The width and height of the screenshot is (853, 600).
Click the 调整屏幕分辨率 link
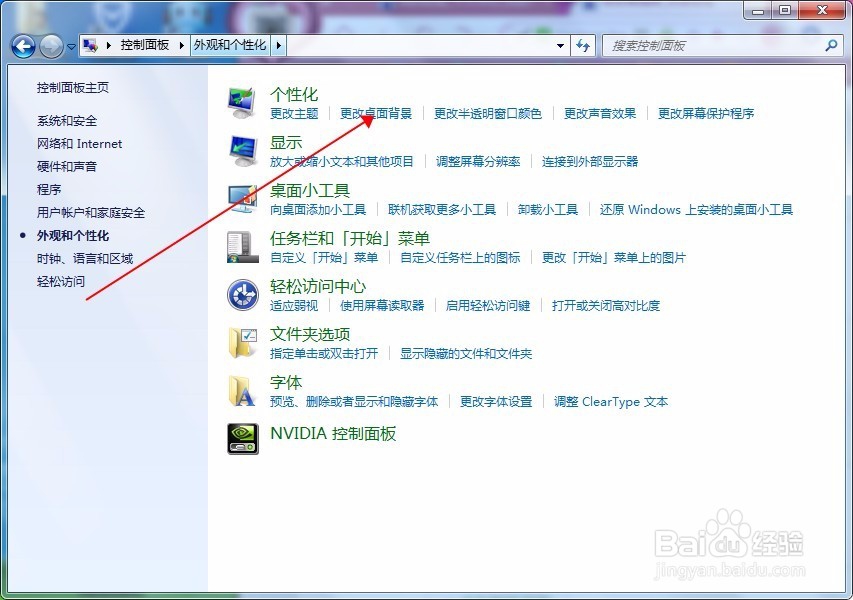pos(478,161)
